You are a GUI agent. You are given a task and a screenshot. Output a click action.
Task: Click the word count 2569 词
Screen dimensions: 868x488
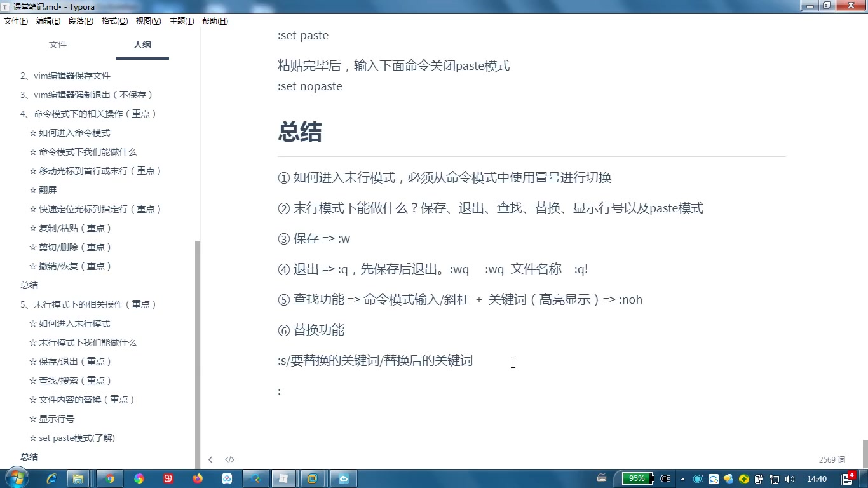point(832,459)
